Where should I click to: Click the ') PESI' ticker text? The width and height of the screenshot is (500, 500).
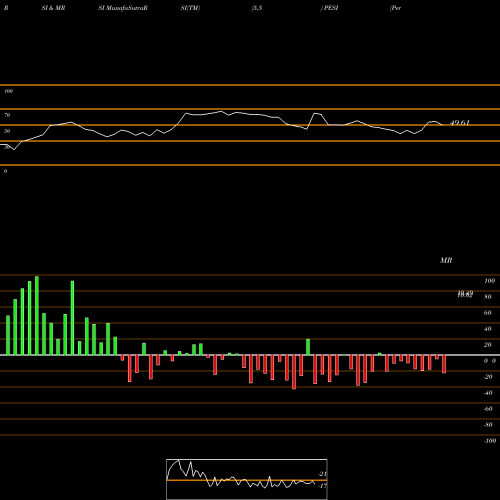tap(329, 8)
